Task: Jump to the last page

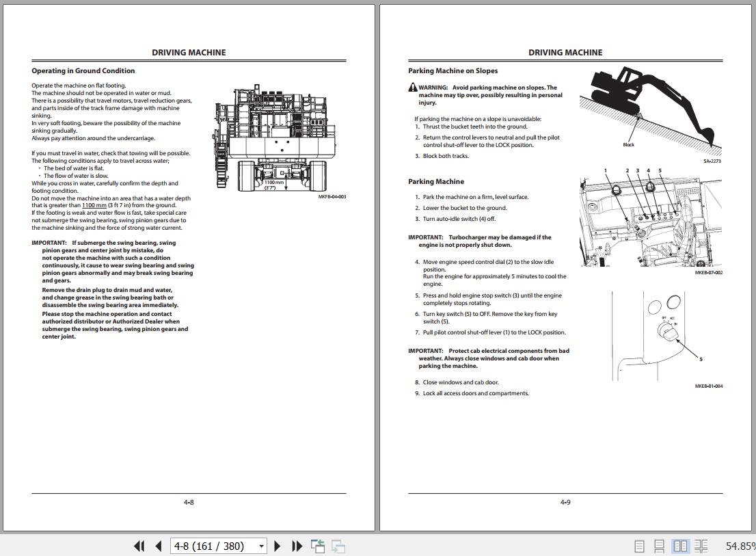Action: (x=297, y=546)
